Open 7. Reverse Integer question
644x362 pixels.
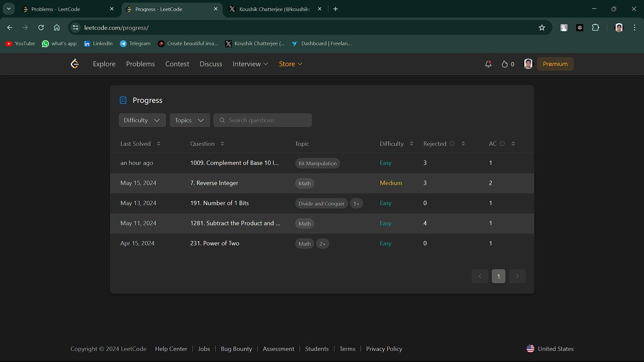[x=214, y=183]
